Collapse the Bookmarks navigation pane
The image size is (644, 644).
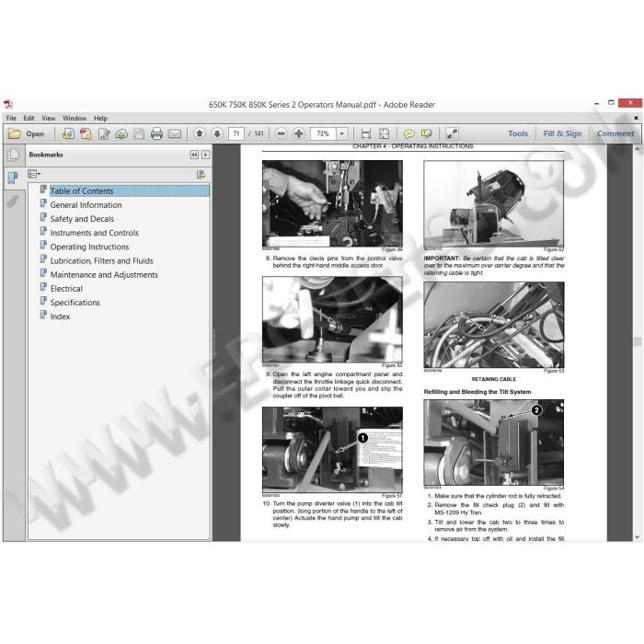[x=194, y=155]
